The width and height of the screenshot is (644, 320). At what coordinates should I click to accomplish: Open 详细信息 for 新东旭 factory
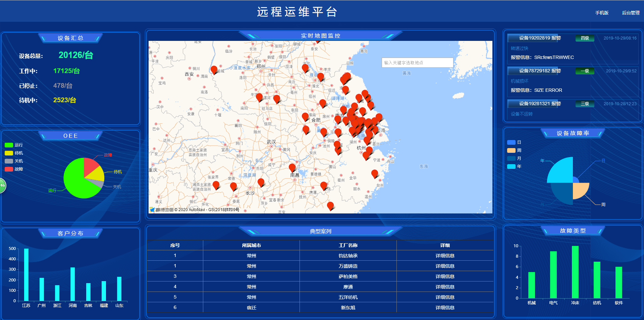[445, 308]
